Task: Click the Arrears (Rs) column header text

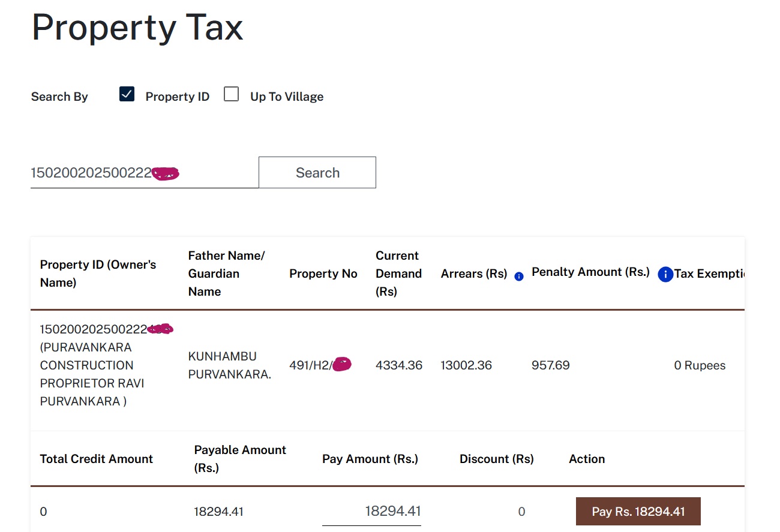Action: point(474,273)
